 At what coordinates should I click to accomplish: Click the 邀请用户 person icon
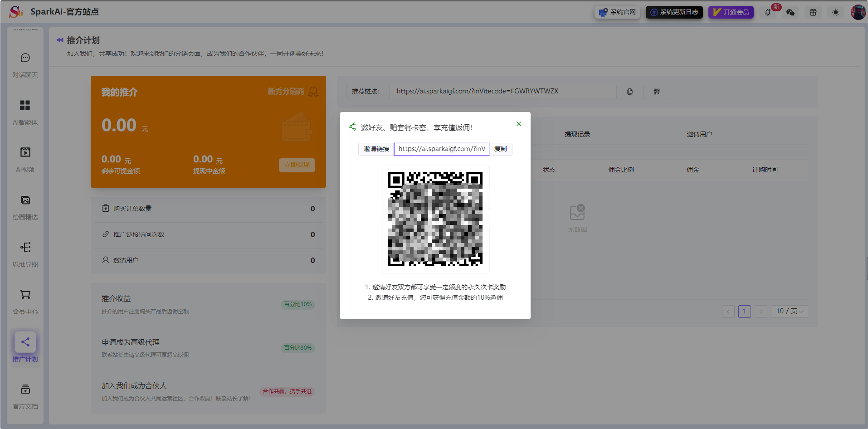pyautogui.click(x=106, y=260)
